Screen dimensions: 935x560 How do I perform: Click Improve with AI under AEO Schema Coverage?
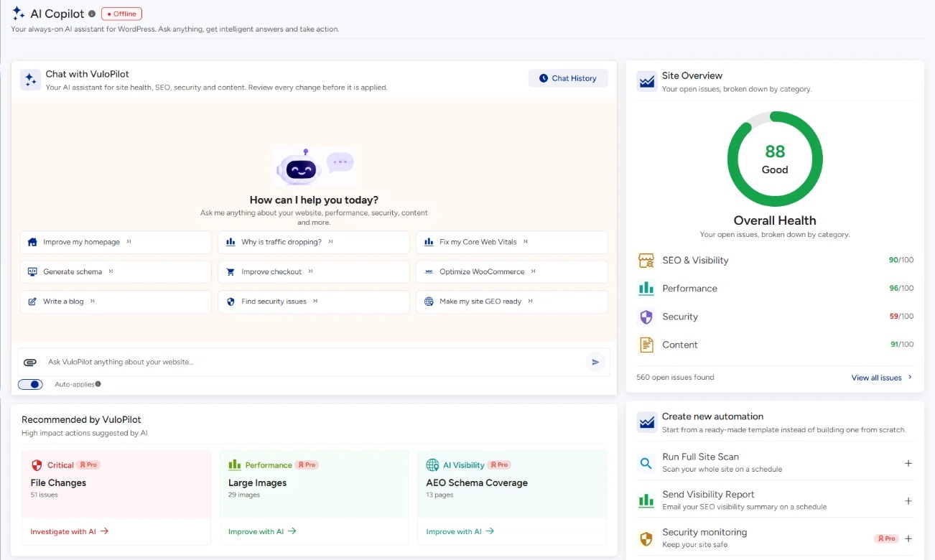[460, 531]
